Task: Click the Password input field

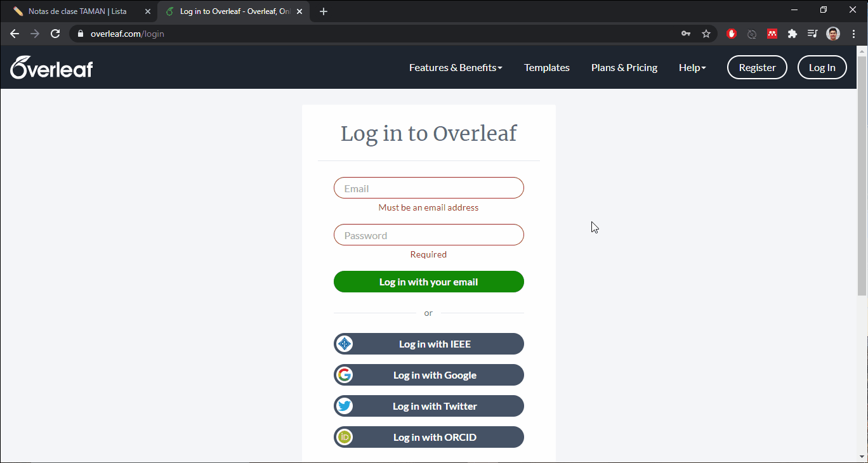Action: click(428, 235)
